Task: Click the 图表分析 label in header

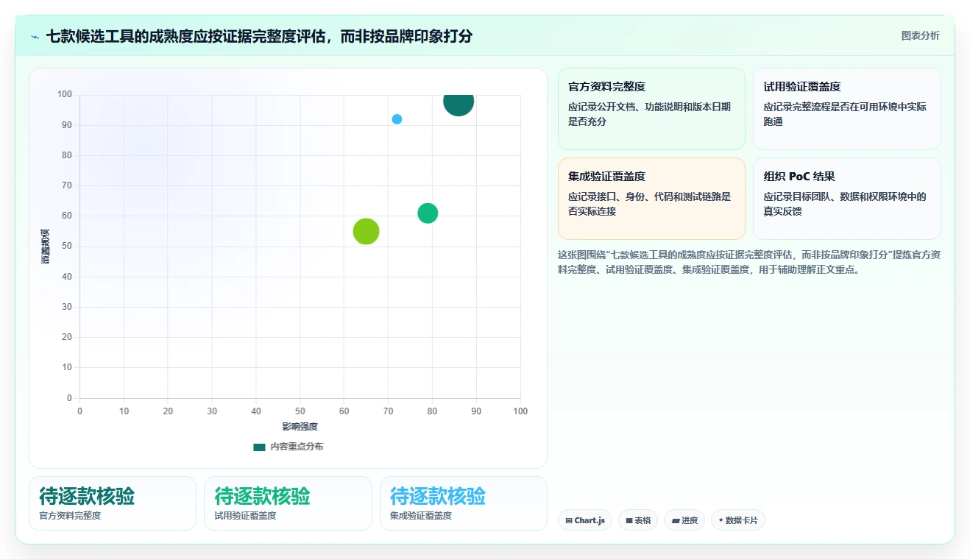Action: pyautogui.click(x=920, y=35)
